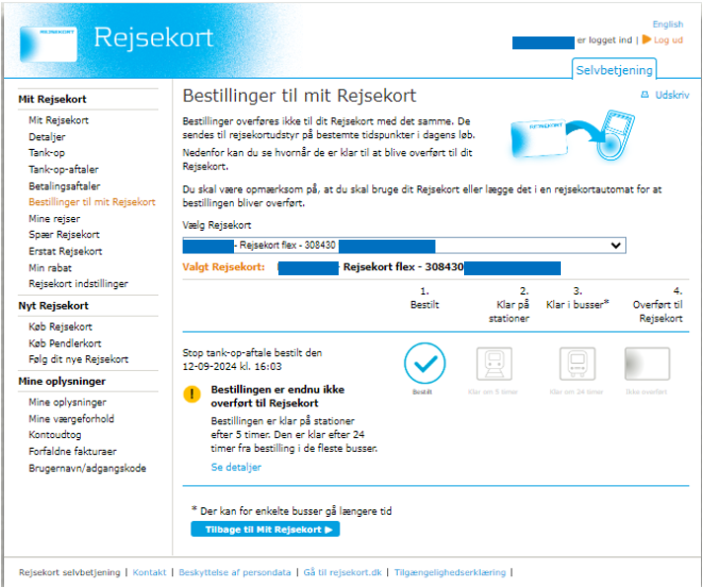Click the Udskriv printer icon
Screen dimensions: 703x588
click(x=645, y=95)
